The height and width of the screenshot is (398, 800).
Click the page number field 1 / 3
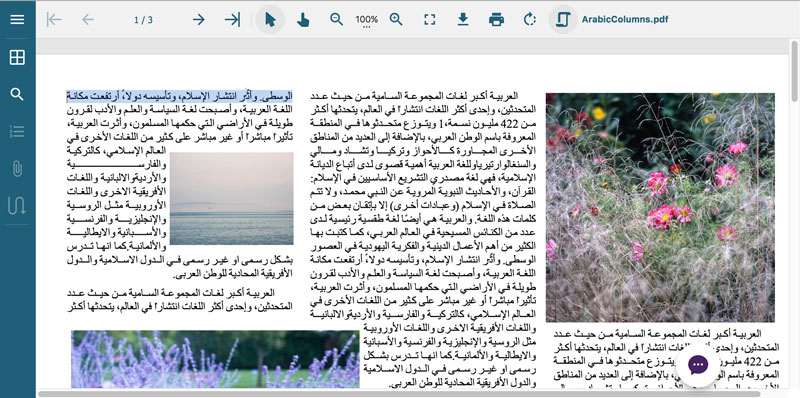click(143, 20)
